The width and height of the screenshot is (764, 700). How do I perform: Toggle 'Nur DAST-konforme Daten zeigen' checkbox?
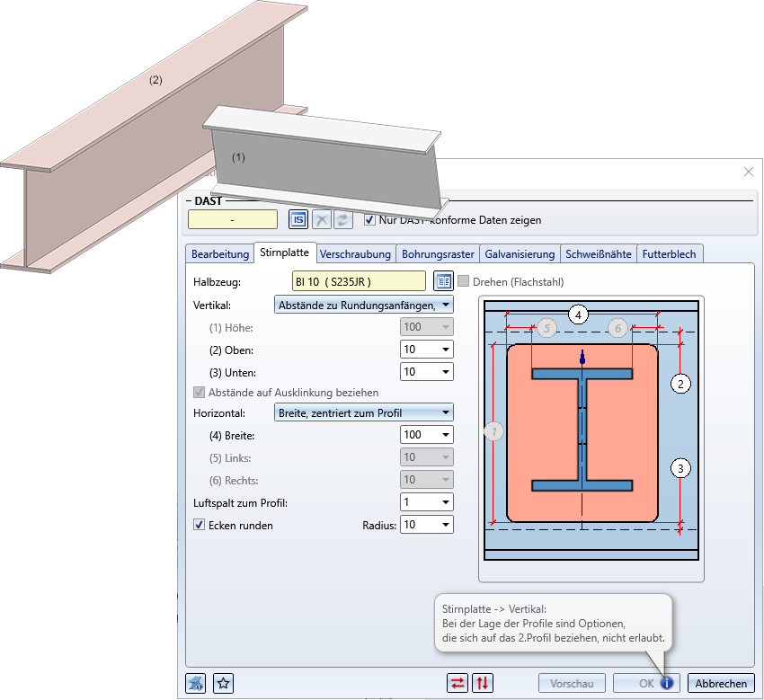coord(370,219)
